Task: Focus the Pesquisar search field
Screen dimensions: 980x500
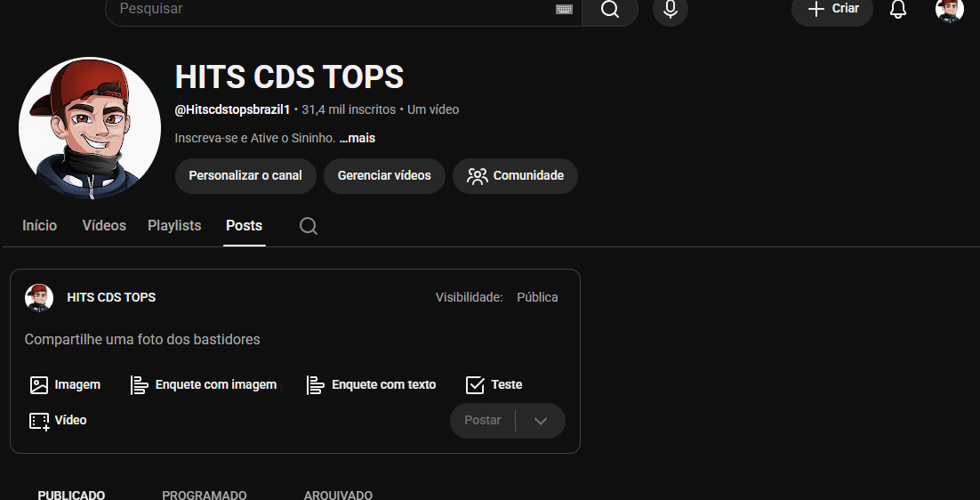Action: (344, 9)
